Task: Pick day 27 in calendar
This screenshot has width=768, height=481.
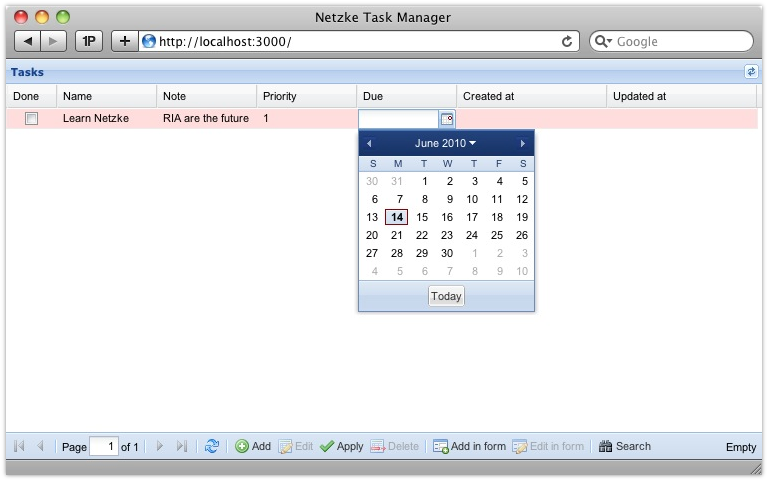Action: pos(372,253)
